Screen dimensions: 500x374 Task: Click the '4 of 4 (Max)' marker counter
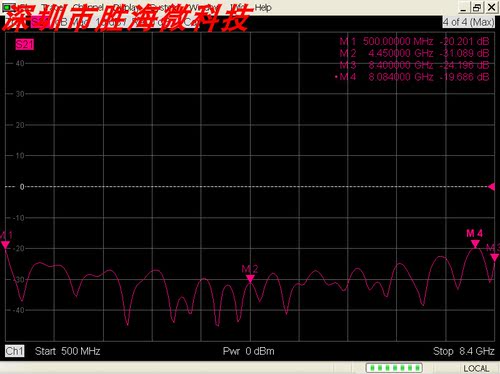(468, 22)
